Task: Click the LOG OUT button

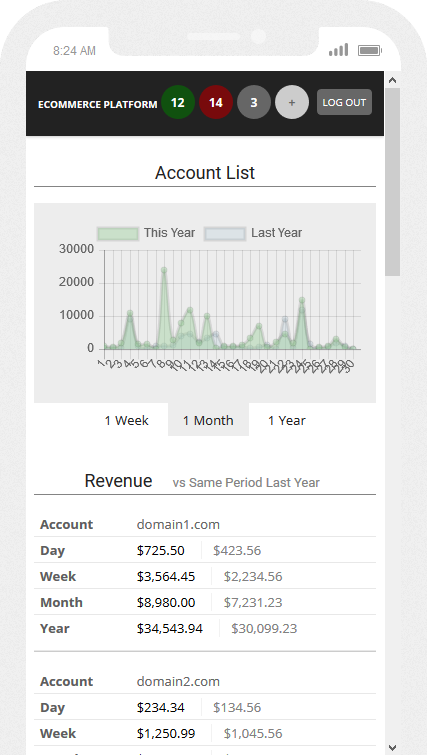Action: [x=344, y=102]
